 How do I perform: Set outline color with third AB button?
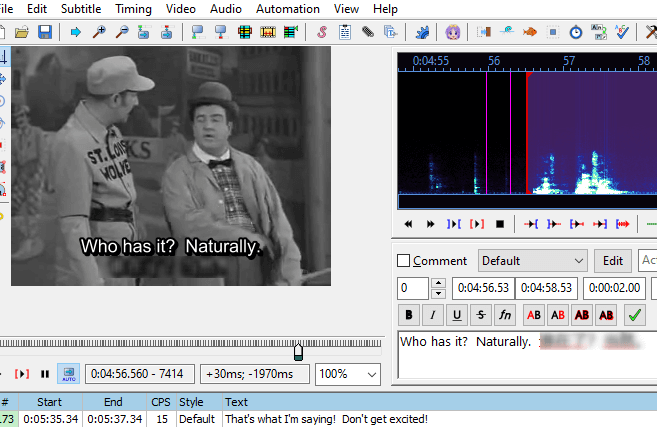582,315
